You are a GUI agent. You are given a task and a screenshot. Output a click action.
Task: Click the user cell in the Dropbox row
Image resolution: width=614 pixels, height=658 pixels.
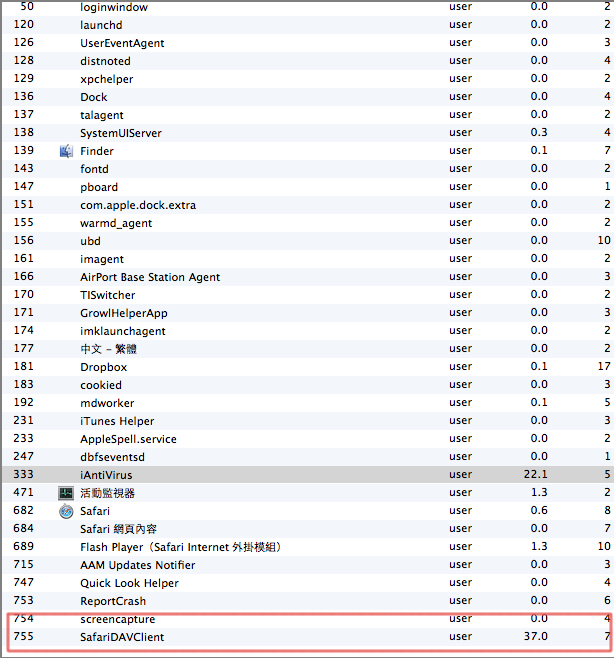[460, 367]
